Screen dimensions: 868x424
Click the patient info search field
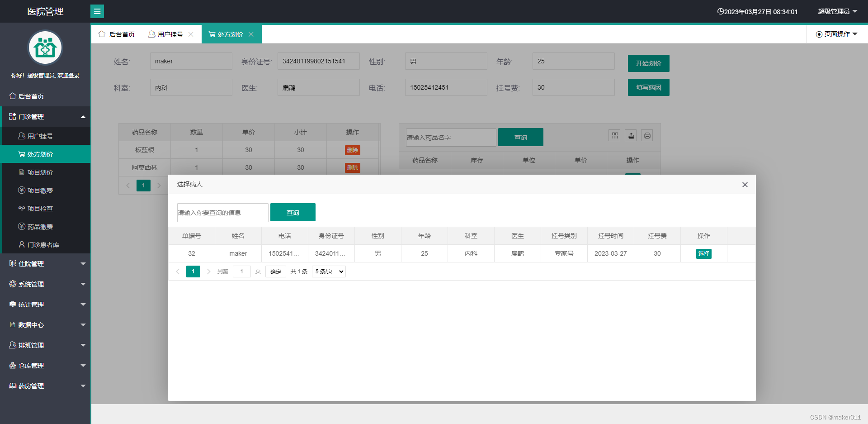coord(223,213)
